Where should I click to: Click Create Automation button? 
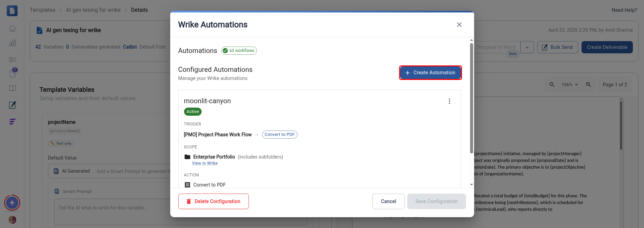point(430,73)
